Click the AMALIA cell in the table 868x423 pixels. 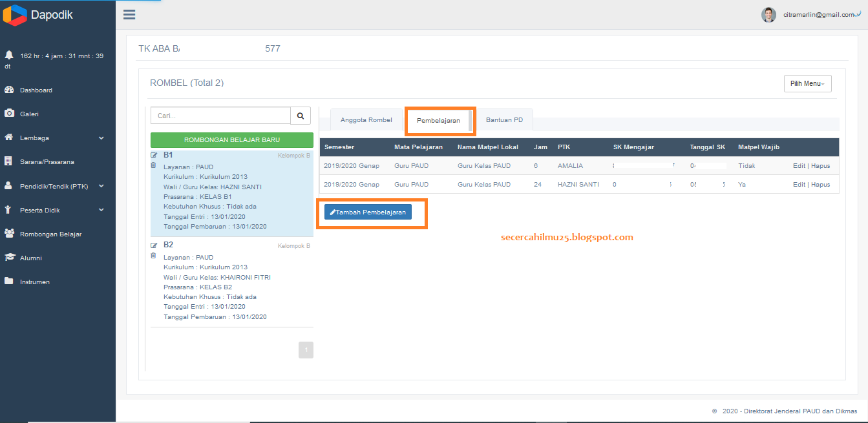570,166
